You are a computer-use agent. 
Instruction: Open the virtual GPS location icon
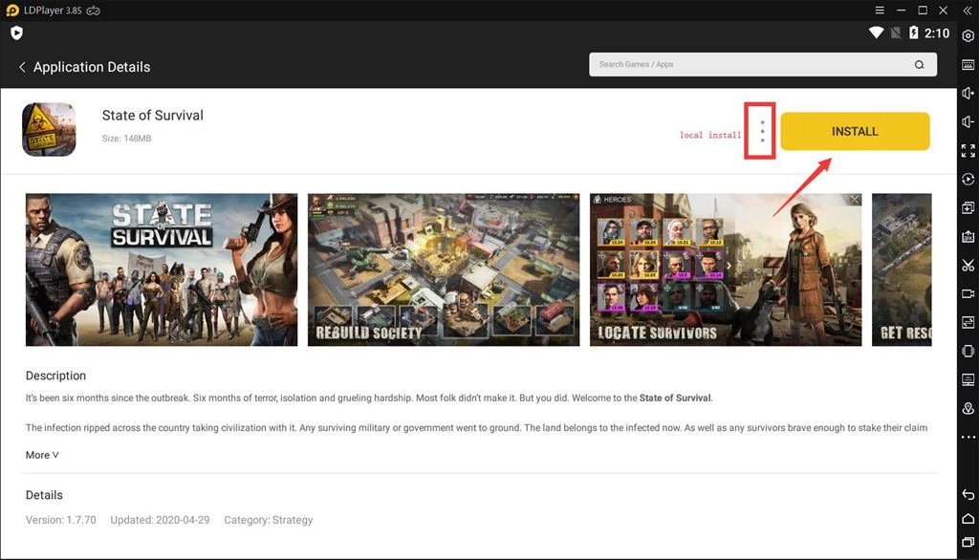coord(968,408)
